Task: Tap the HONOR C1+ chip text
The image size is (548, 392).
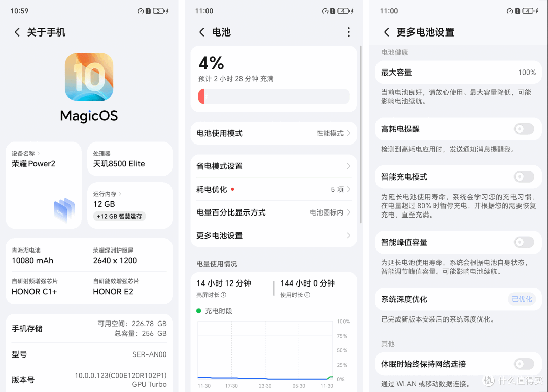Action: [35, 292]
